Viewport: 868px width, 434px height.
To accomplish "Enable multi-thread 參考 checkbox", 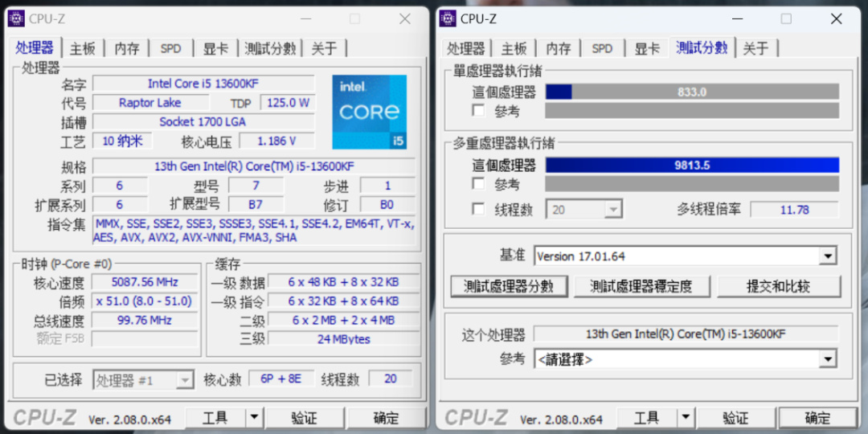I will [x=479, y=183].
